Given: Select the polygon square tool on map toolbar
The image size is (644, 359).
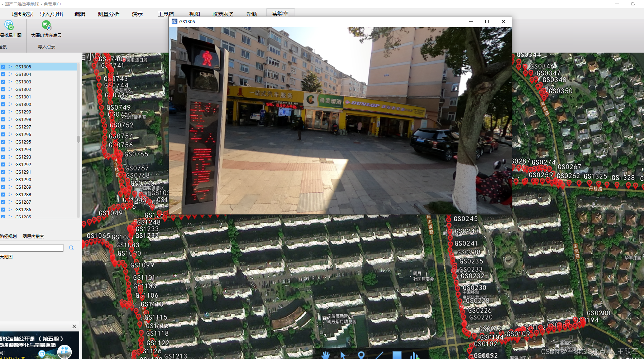Looking at the screenshot, I should tap(397, 355).
